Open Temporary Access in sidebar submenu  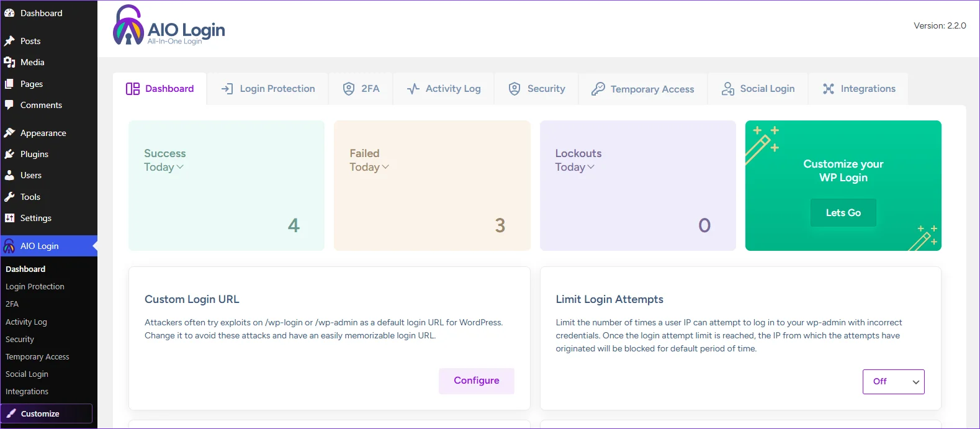point(37,356)
